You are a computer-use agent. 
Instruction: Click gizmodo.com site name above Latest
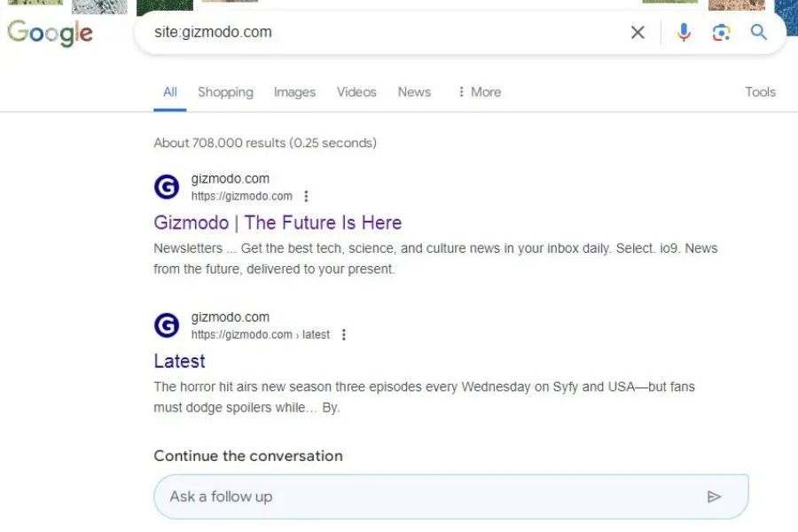231,317
